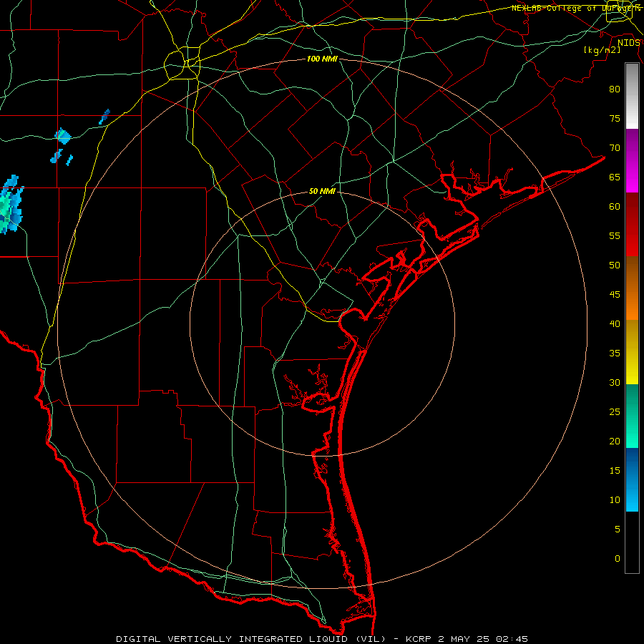
Task: Click the "40" value on the scale
Action: coord(615,324)
